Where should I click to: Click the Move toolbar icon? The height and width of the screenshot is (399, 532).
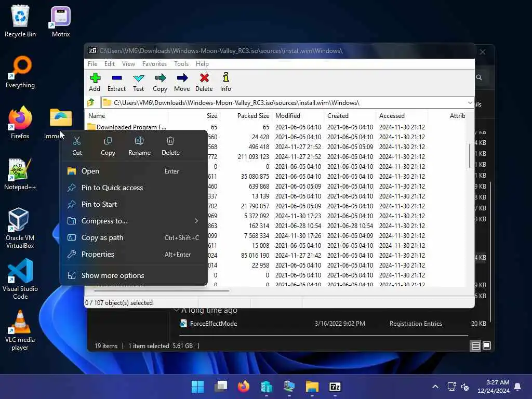pyautogui.click(x=182, y=82)
